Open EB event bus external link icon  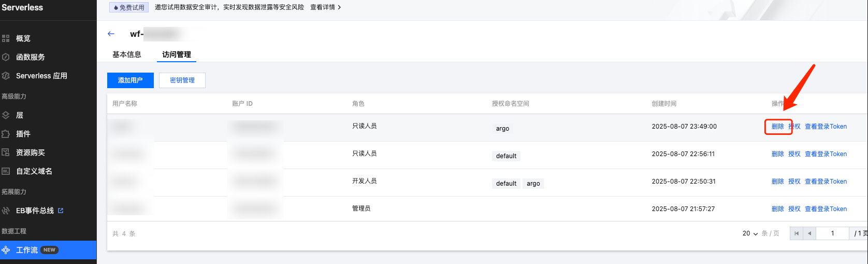pos(61,211)
